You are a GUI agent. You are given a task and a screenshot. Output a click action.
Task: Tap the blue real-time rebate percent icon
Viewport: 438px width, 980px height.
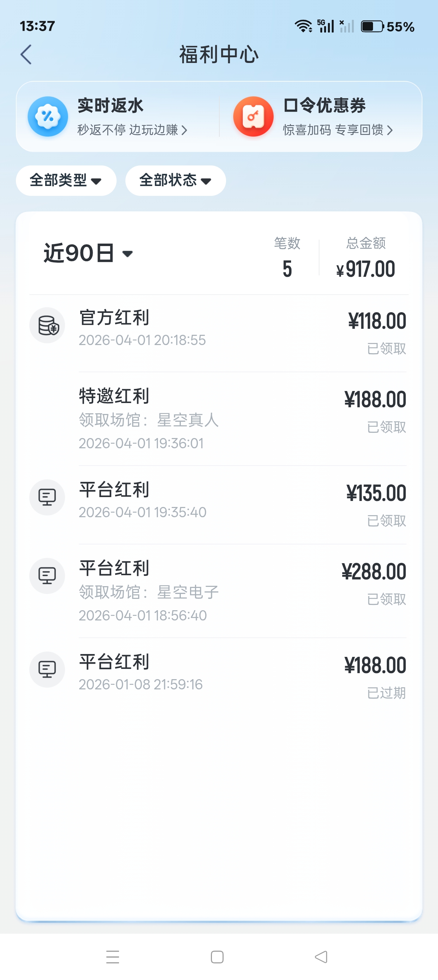(48, 116)
